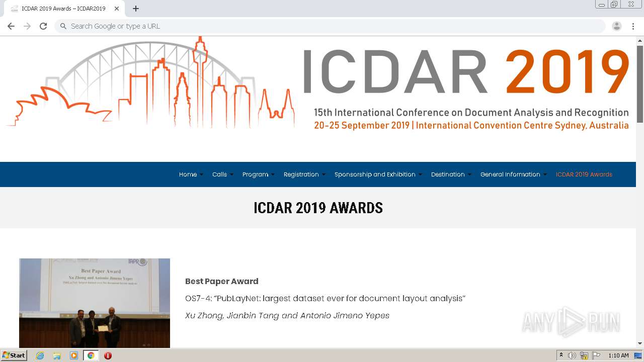The image size is (644, 362).
Task: Click the show desktop monitor tray icon
Action: tap(638, 355)
